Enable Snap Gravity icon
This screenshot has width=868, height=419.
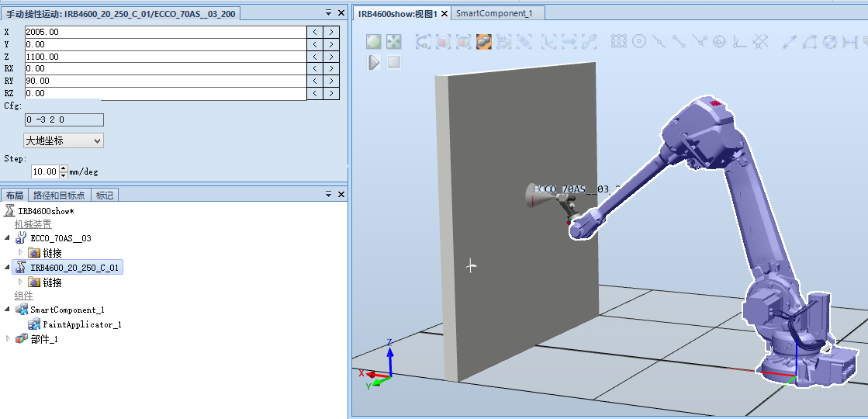click(x=719, y=42)
